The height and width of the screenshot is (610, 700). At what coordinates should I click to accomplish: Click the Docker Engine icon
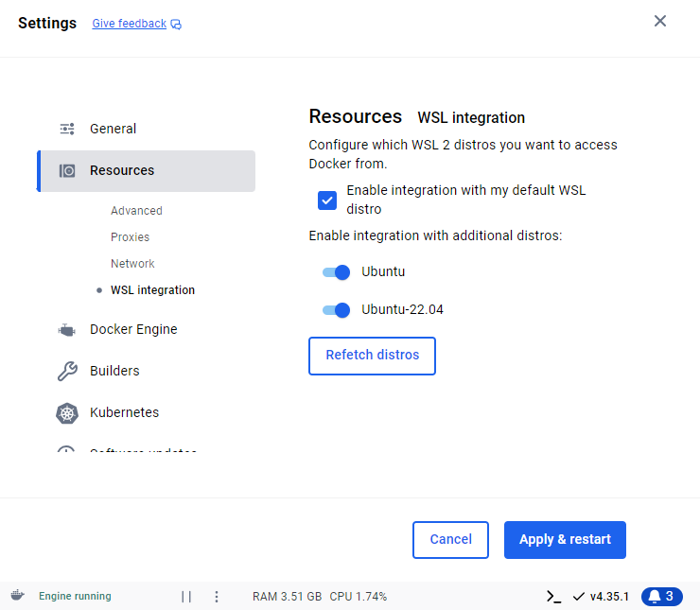(x=67, y=330)
